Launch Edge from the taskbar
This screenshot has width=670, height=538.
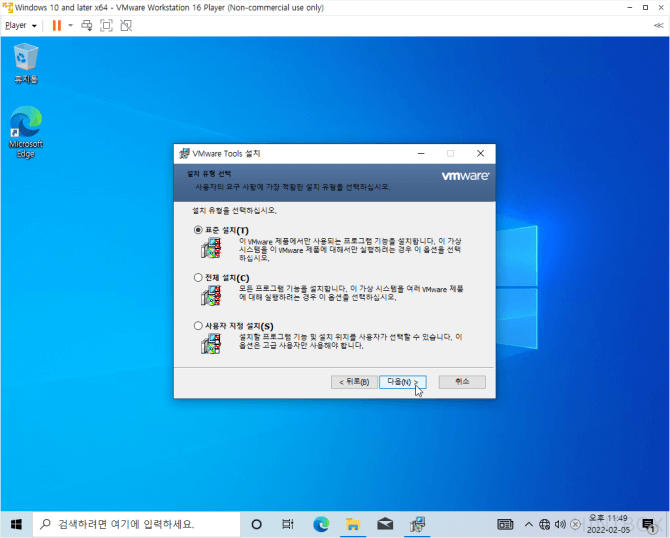click(x=321, y=524)
